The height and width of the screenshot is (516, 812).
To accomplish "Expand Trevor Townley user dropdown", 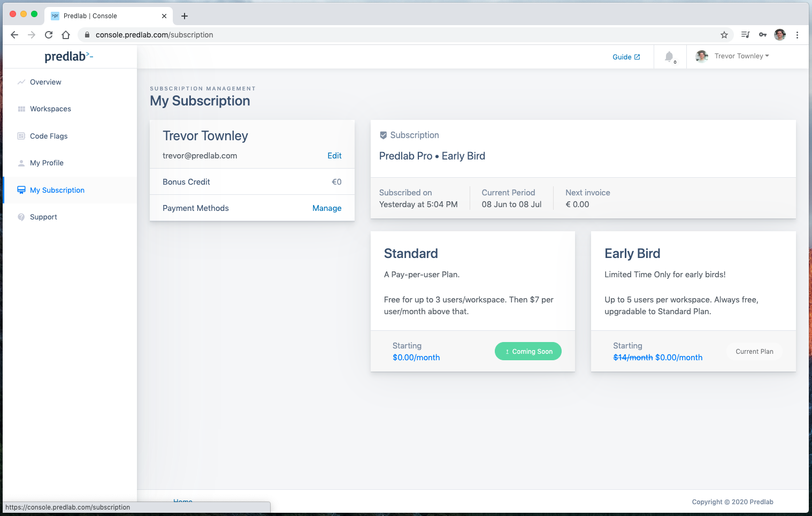I will pyautogui.click(x=741, y=56).
